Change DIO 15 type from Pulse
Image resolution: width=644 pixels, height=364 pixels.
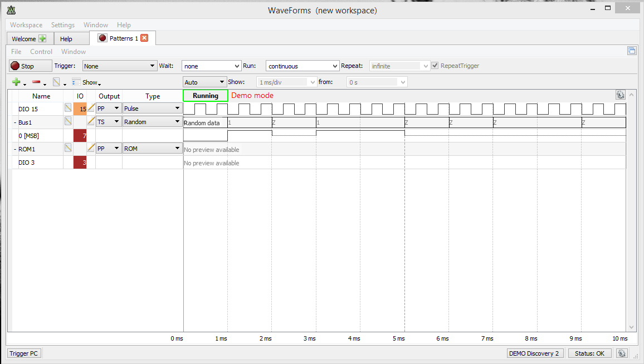coord(153,109)
